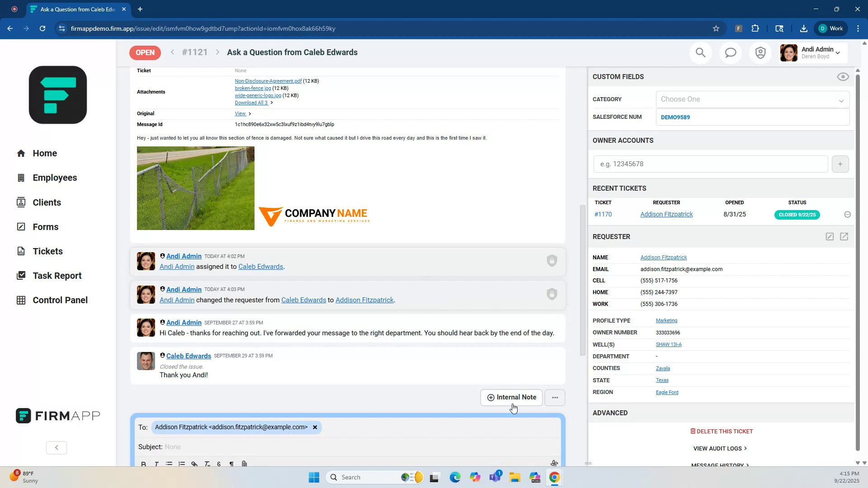
Task: Select Task Report from the sidebar
Action: [57, 276]
